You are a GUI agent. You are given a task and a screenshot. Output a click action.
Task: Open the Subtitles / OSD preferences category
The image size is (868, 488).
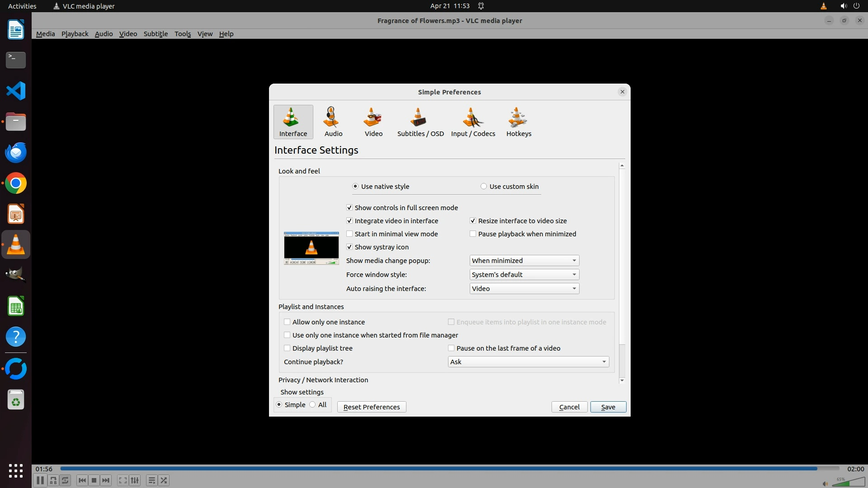coord(420,122)
